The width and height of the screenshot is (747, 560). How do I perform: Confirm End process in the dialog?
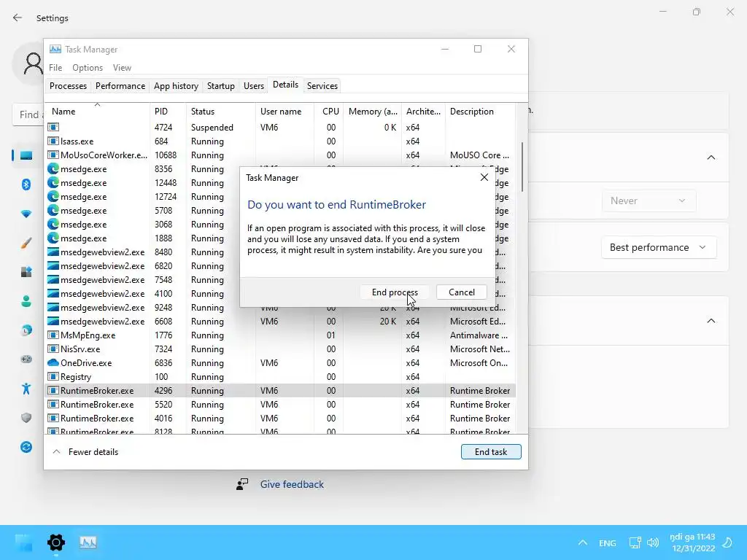coord(395,292)
